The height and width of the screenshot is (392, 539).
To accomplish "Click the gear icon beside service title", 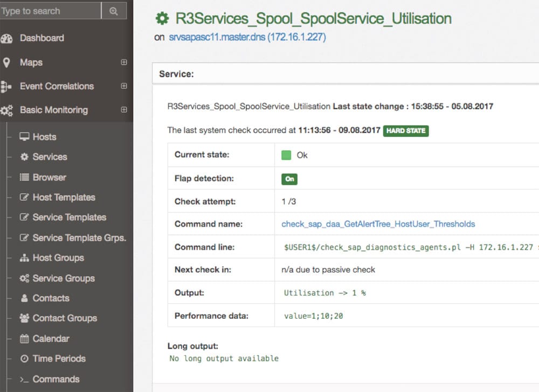I will (x=162, y=18).
